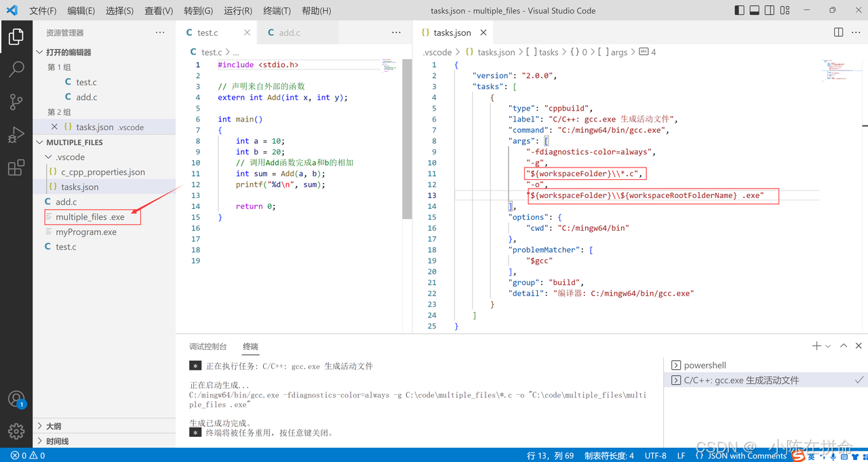The width and height of the screenshot is (868, 462).
Task: Switch to the Terminal panel tab
Action: pyautogui.click(x=250, y=346)
